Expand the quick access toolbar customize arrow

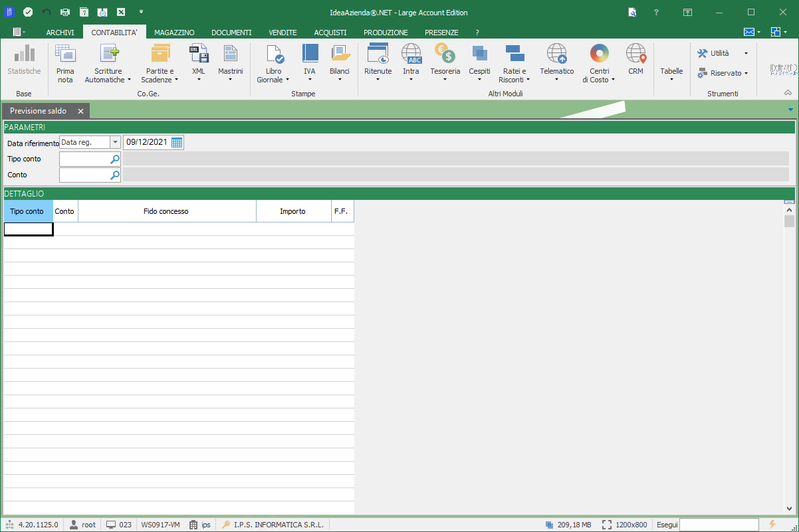click(142, 12)
